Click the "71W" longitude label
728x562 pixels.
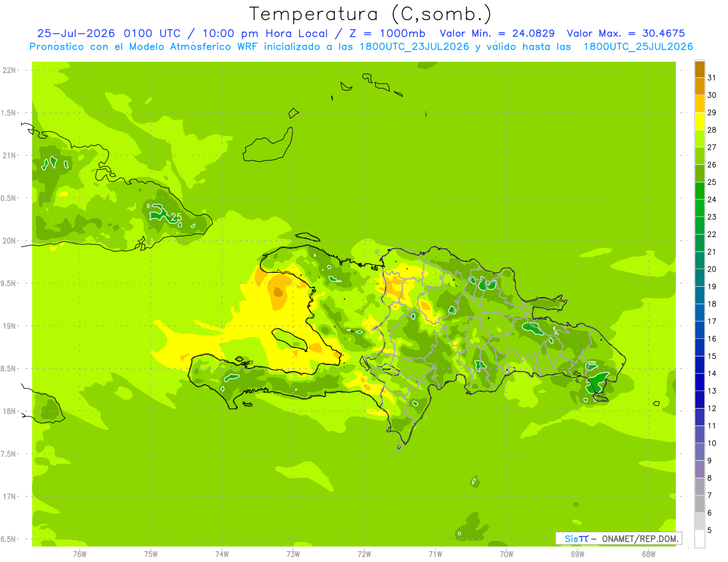(435, 554)
